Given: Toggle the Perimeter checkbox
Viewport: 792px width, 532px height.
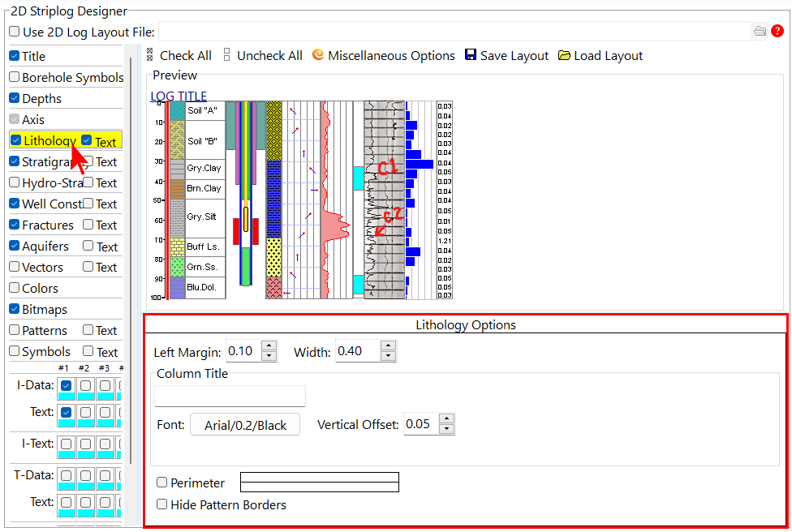Looking at the screenshot, I should point(162,483).
